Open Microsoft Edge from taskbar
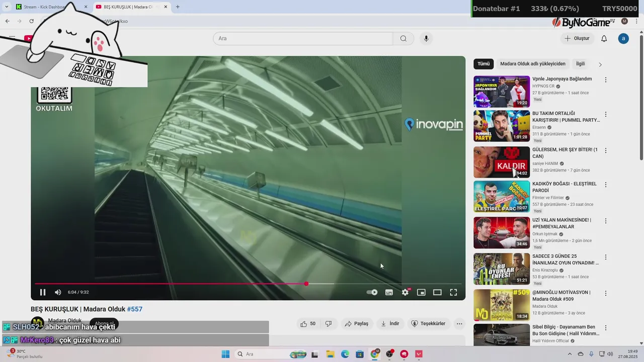 345,354
